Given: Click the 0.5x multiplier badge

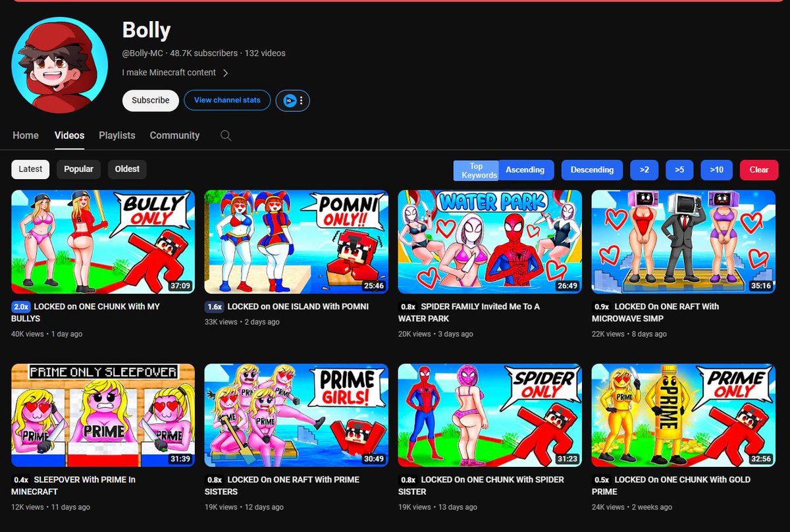Looking at the screenshot, I should point(602,480).
